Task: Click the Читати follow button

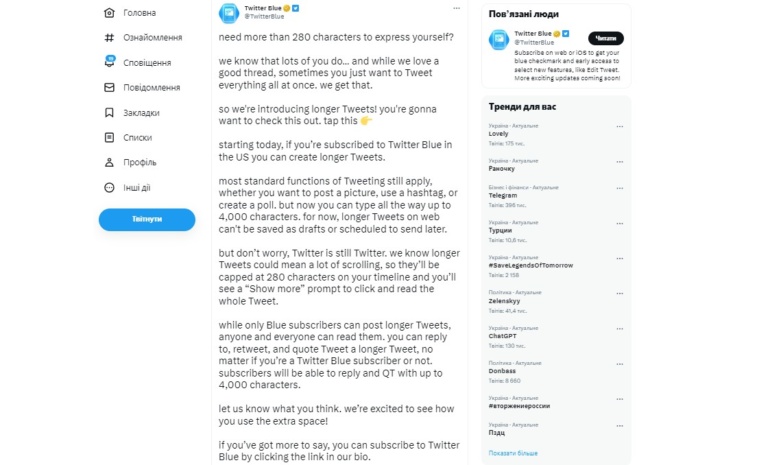Action: click(x=605, y=38)
